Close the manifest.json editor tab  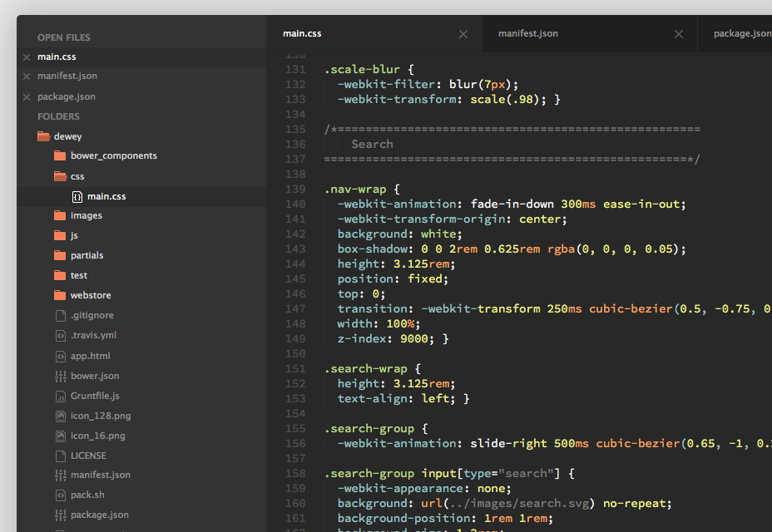pyautogui.click(x=679, y=34)
